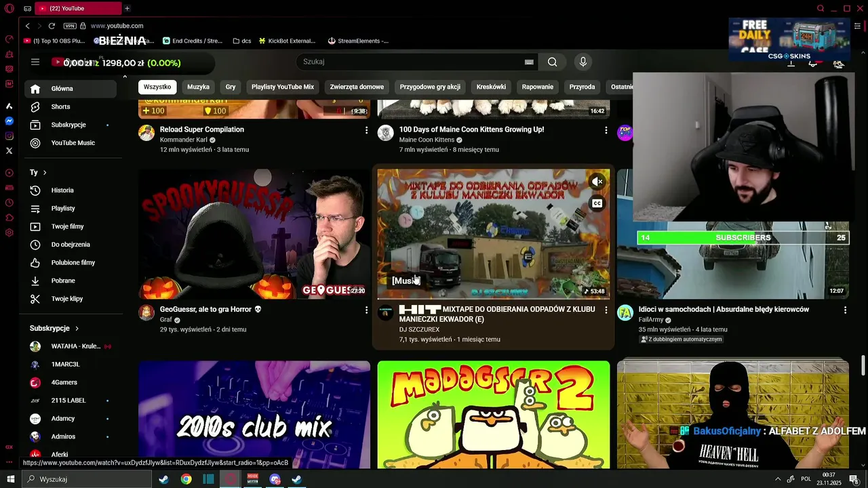868x488 pixels.
Task: Click the Wyszukaj taskbar search box
Action: pos(87,479)
